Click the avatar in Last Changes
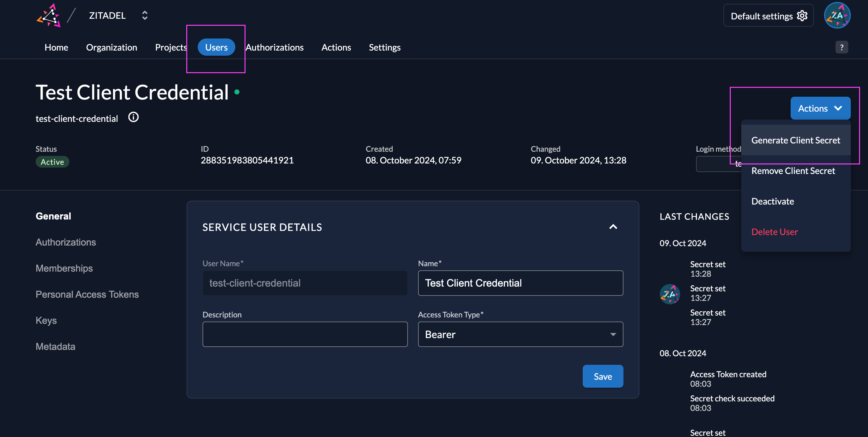This screenshot has height=437, width=868. (x=670, y=294)
